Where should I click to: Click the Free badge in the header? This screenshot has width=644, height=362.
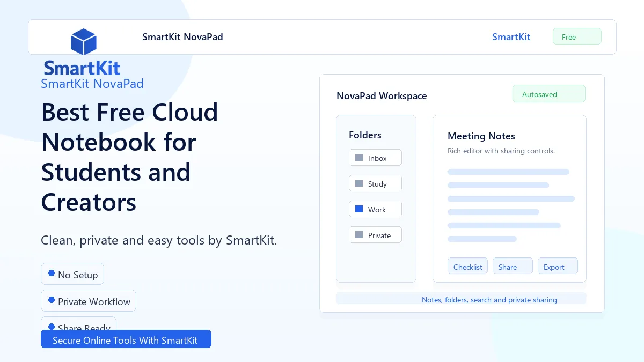click(x=577, y=36)
